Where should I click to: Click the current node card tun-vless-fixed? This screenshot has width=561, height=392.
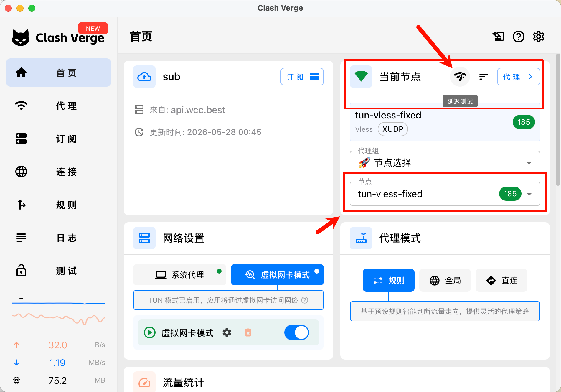coord(445,122)
